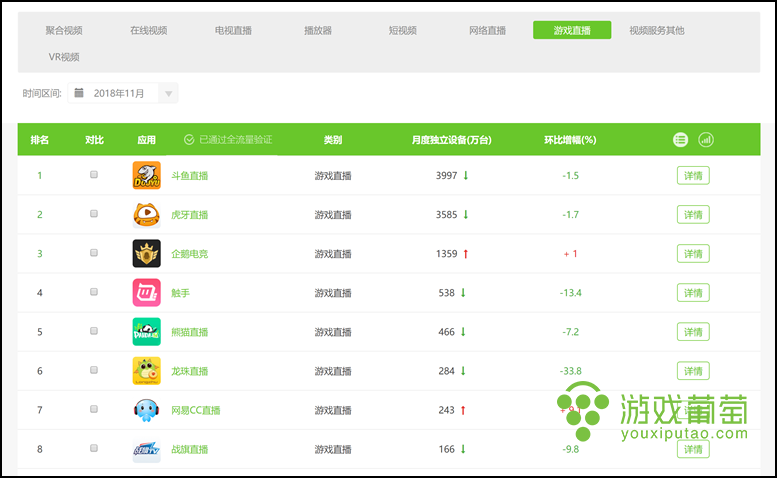Open 详情 for 熊猫直播
Screen dimensions: 777x478
pos(693,332)
